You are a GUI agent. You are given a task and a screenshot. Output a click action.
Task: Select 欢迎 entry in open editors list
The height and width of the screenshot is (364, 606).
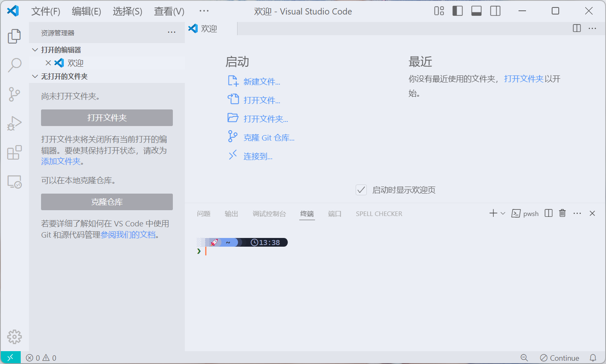(107, 63)
